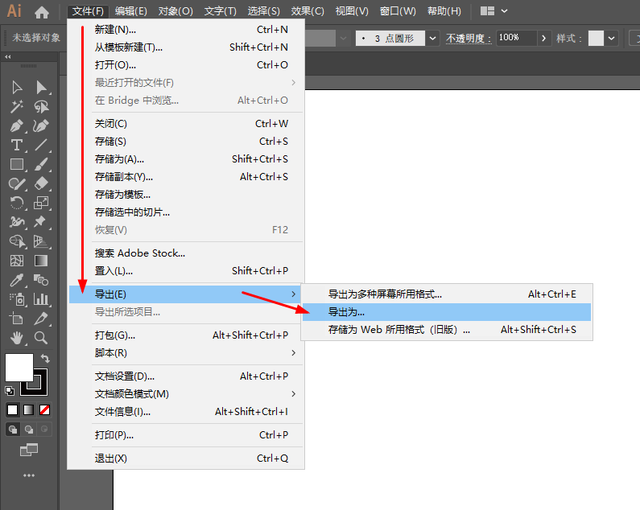Image resolution: width=640 pixels, height=510 pixels.
Task: Select the Eraser tool
Action: click(x=41, y=184)
